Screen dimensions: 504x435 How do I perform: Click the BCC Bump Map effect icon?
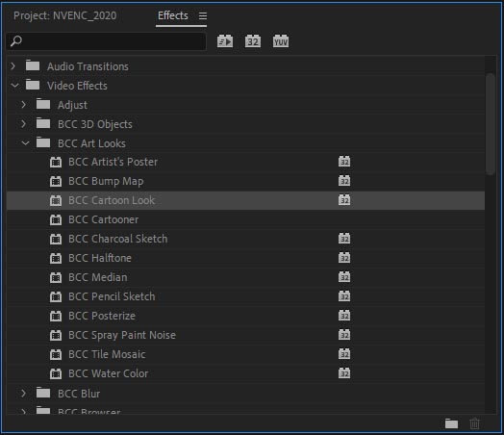[56, 181]
